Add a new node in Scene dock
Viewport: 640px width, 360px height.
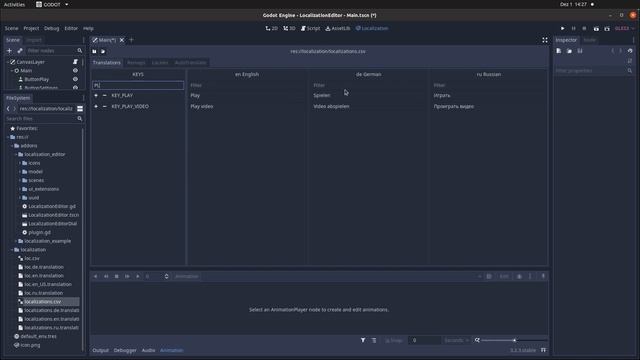point(9,51)
